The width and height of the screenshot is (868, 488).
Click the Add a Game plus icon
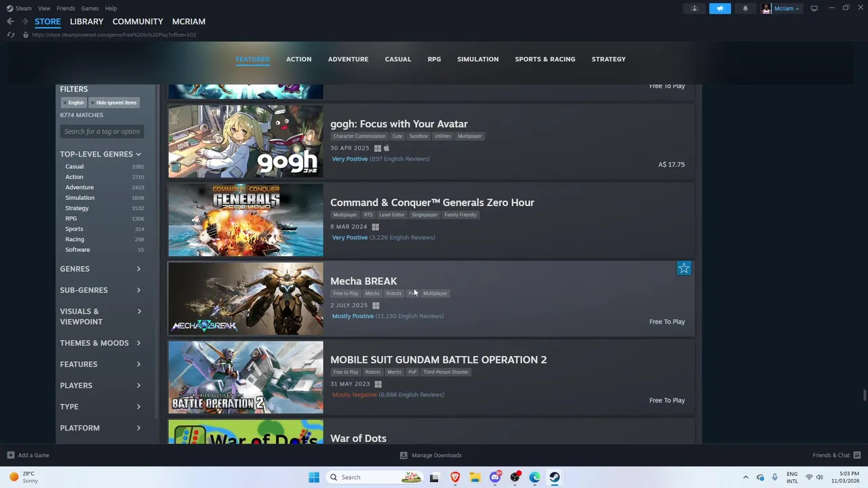click(x=11, y=455)
